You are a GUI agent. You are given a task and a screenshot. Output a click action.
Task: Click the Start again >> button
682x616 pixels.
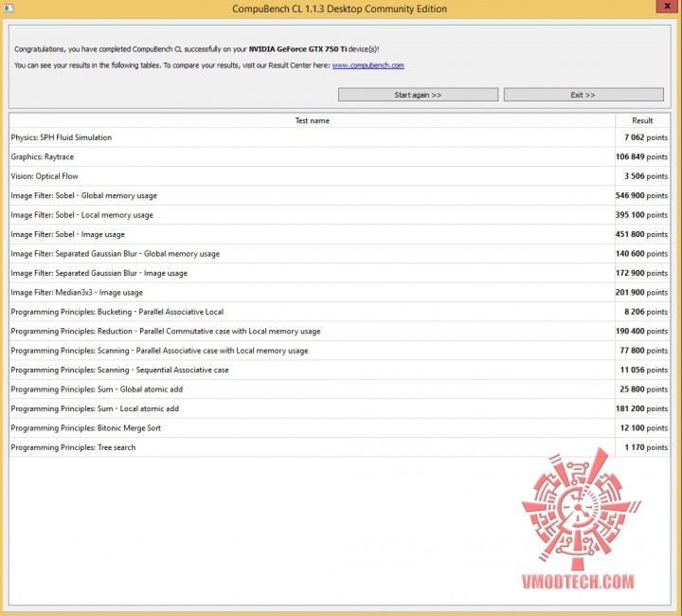(x=418, y=95)
